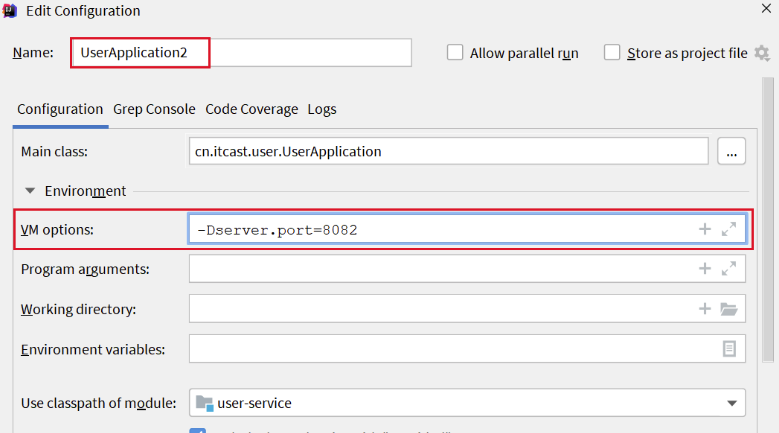This screenshot has height=433, width=779.
Task: Click the dialog's vertical scrollbar
Action: [x=768, y=220]
